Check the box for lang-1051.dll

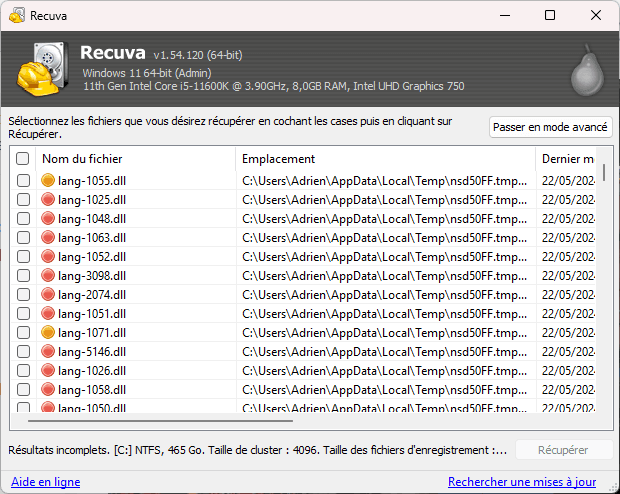(23, 313)
